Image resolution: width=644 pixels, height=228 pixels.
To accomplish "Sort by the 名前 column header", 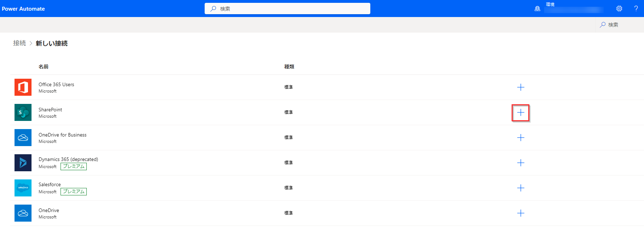I will tap(44, 67).
